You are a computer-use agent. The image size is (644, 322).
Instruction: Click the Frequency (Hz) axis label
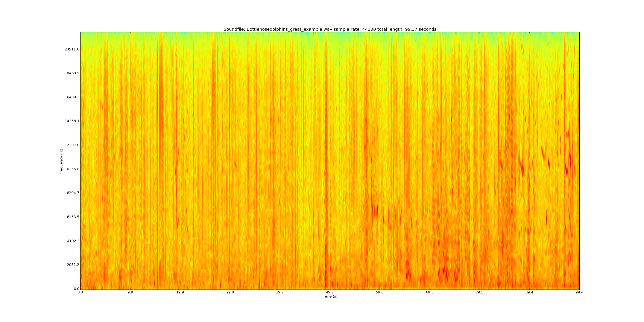[x=61, y=161]
